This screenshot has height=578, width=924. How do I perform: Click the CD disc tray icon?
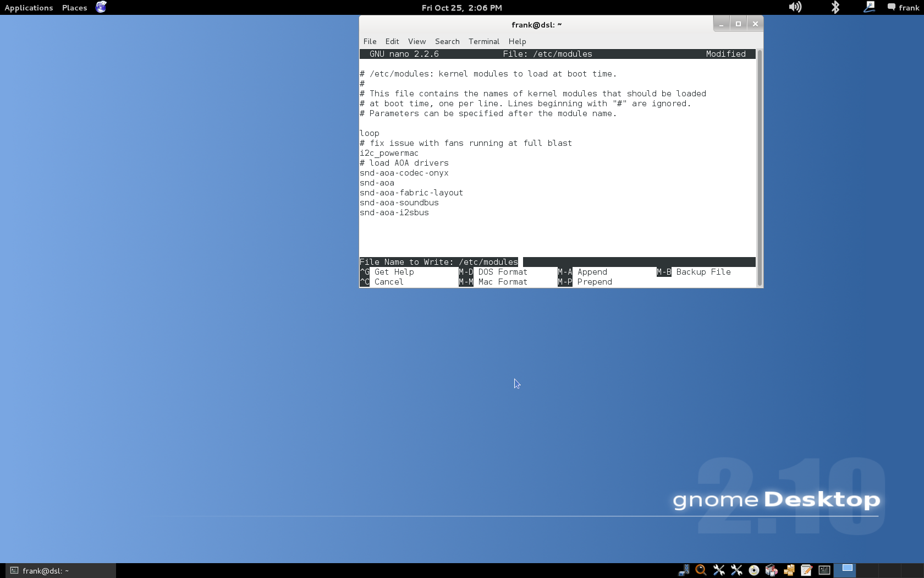click(x=754, y=570)
